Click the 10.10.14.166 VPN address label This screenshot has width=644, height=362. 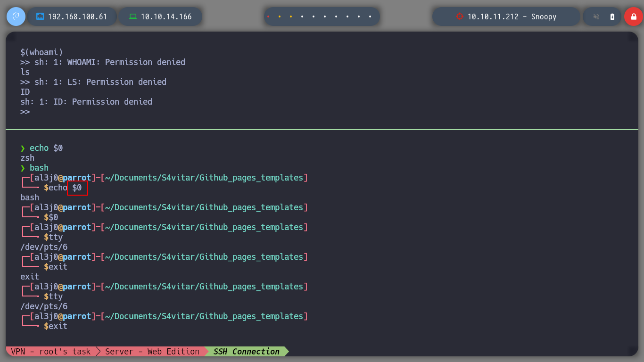[x=166, y=16]
